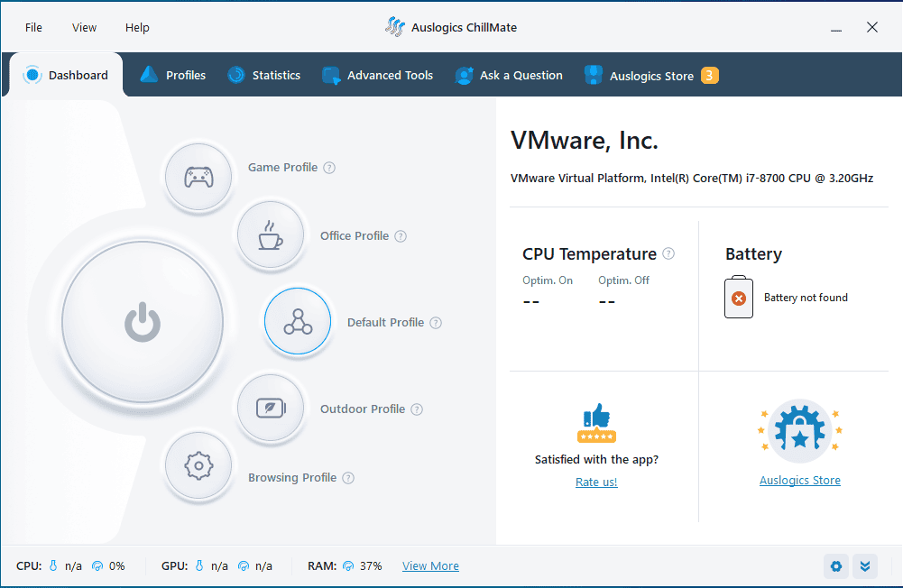Click the Optim. Off label
The width and height of the screenshot is (903, 588).
(x=623, y=280)
